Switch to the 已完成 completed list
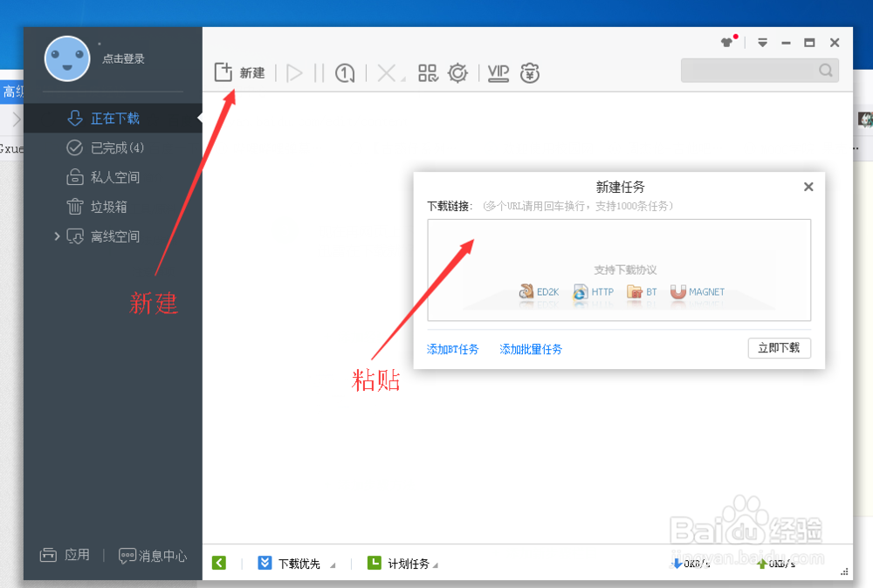This screenshot has width=873, height=588. 96,147
